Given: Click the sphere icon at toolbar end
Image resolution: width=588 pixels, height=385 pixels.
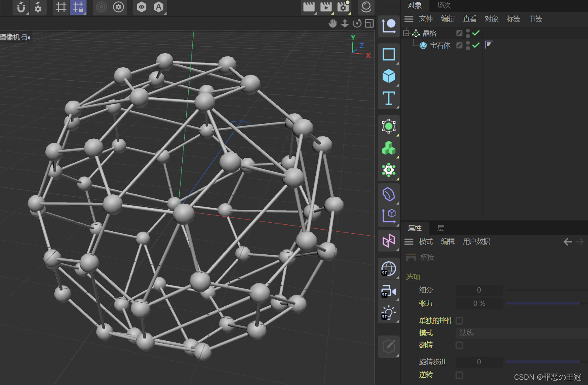Looking at the screenshot, I should [366, 7].
